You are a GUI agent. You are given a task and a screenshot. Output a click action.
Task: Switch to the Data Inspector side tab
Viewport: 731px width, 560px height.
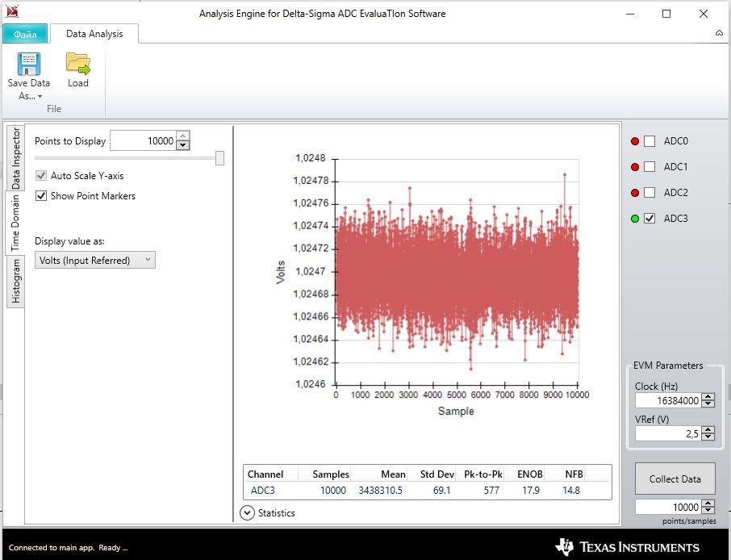click(x=15, y=158)
